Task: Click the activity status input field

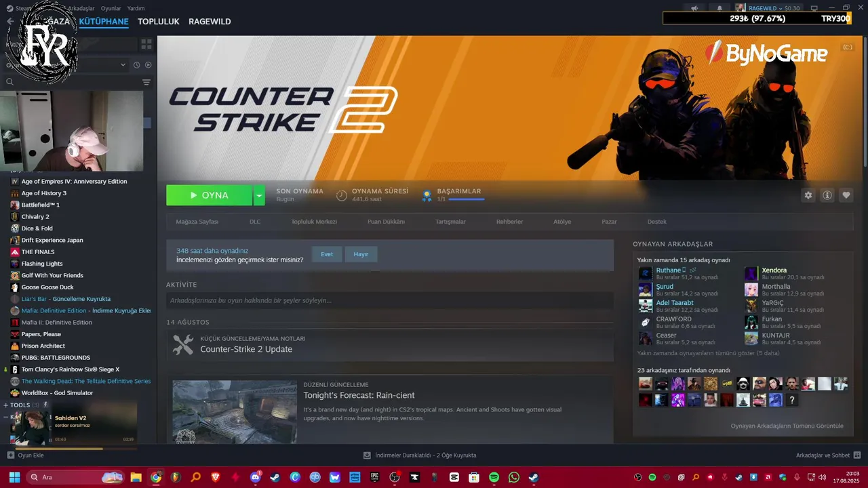Action: tap(390, 300)
